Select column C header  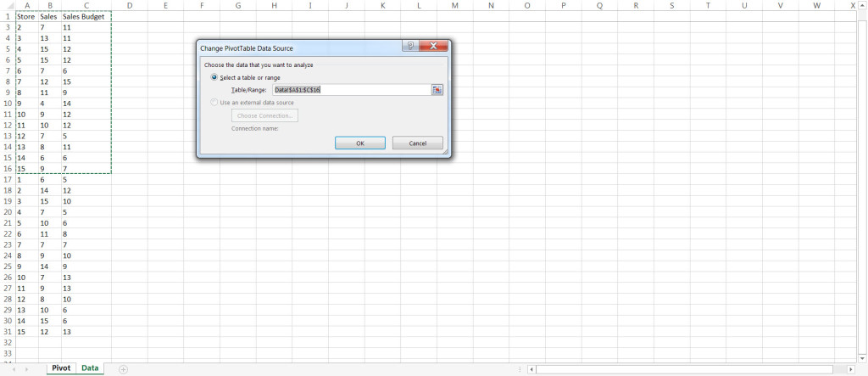(86, 6)
